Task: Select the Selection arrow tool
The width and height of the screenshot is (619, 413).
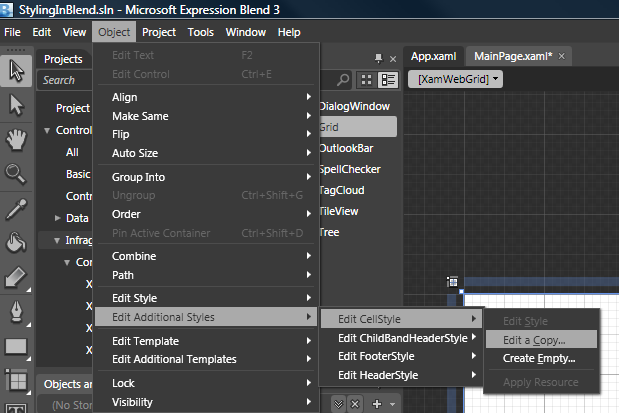Action: pos(16,71)
